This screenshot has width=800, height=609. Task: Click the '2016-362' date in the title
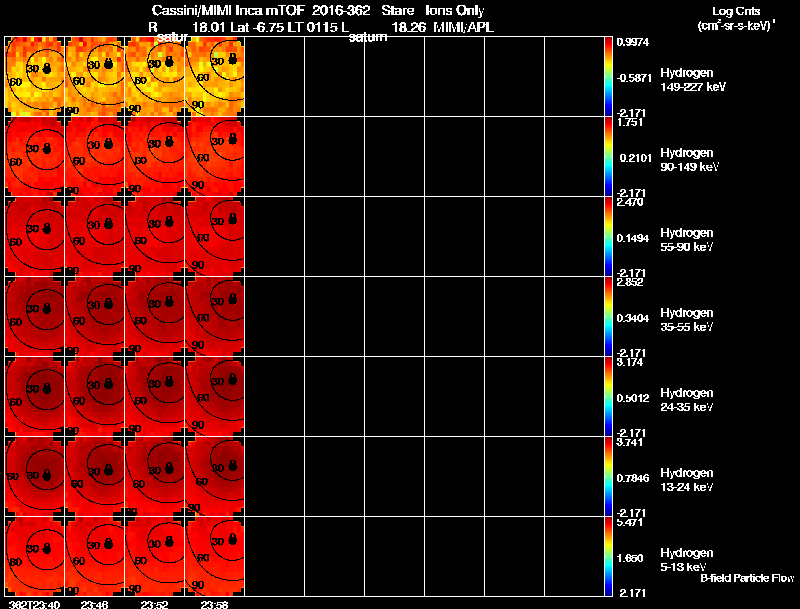[x=341, y=10]
